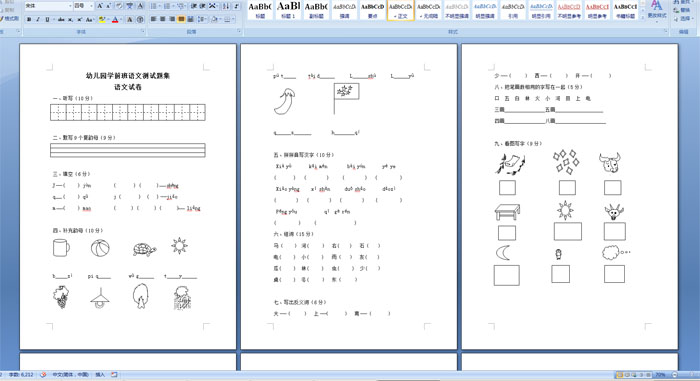Click the sort paragraph icon

[x=226, y=6]
